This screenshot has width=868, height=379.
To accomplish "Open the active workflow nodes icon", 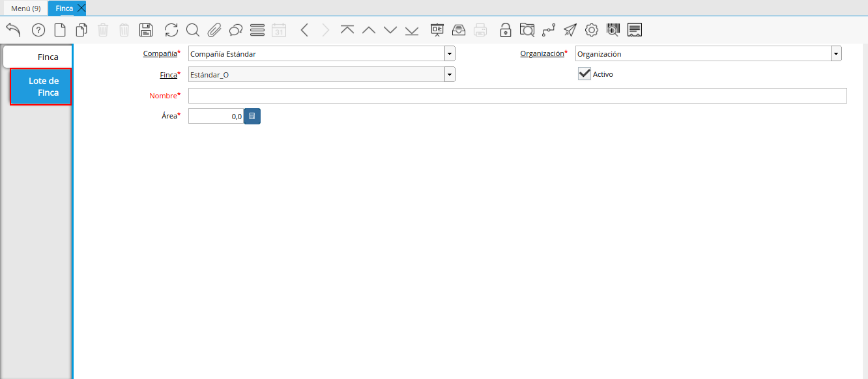I will pyautogui.click(x=549, y=30).
